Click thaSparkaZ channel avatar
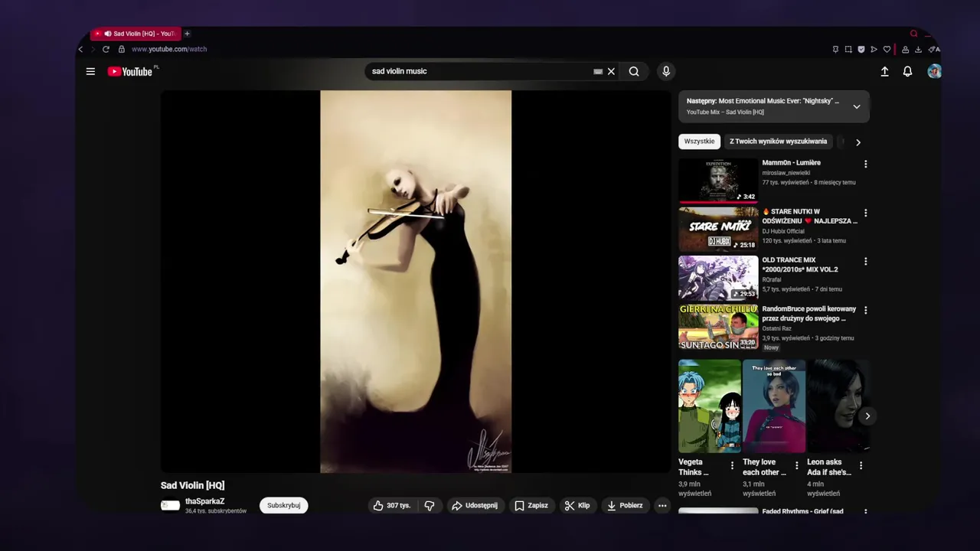The width and height of the screenshot is (980, 551). pos(170,505)
